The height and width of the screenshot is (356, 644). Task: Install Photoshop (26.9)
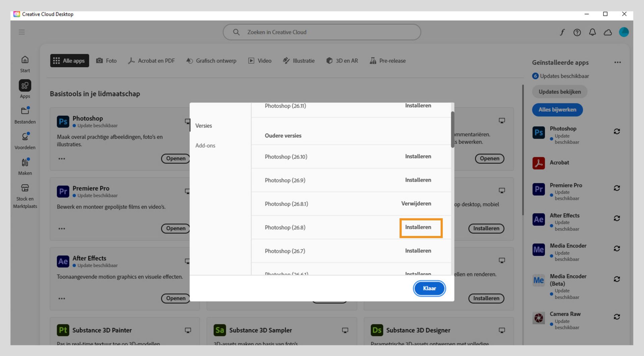coord(418,180)
